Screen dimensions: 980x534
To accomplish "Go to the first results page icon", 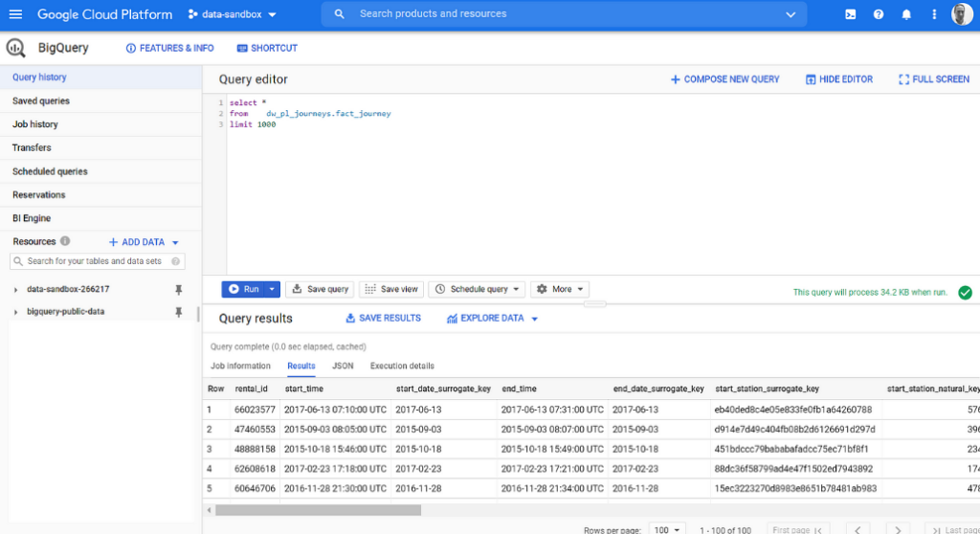I will coord(818,529).
